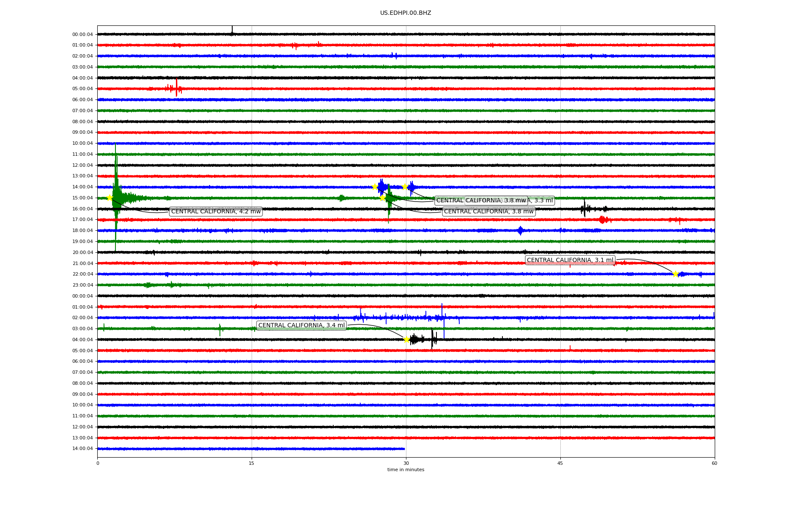Screen dimensions: 812x508
Task: Click the CENTRAL CALIFORNIA, 3.1 ml annotation
Action: click(570, 260)
